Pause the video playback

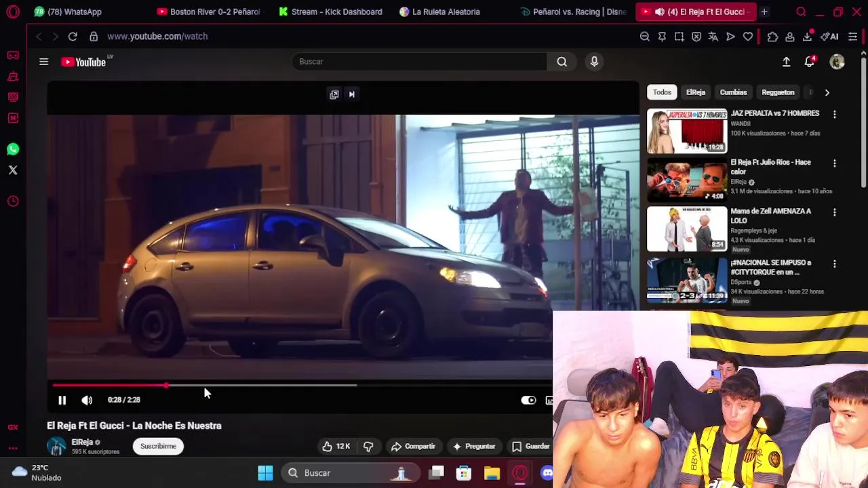62,400
